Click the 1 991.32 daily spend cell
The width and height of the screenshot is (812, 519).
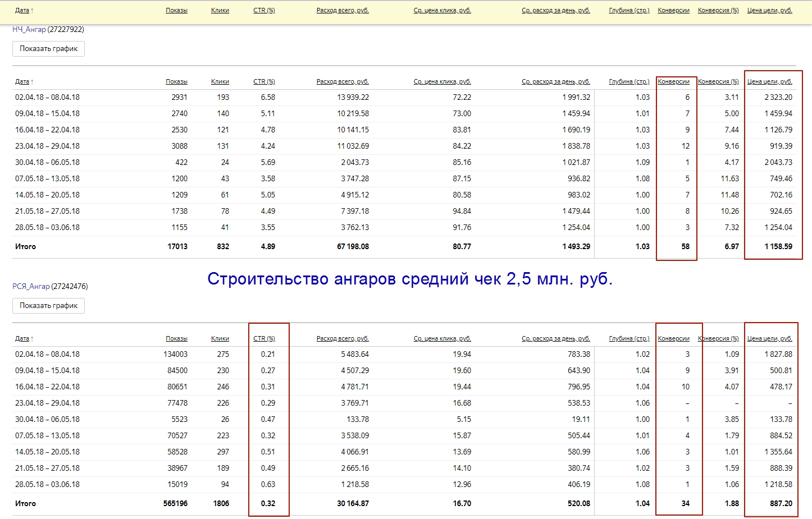pos(576,97)
